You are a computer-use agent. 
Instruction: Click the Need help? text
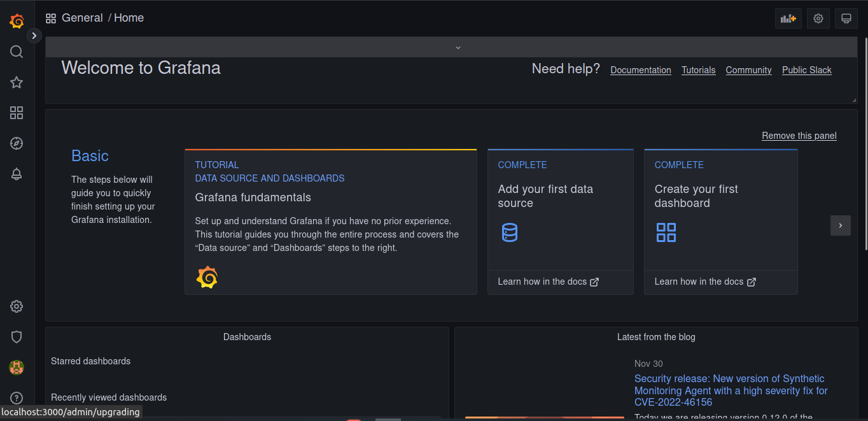click(x=566, y=69)
